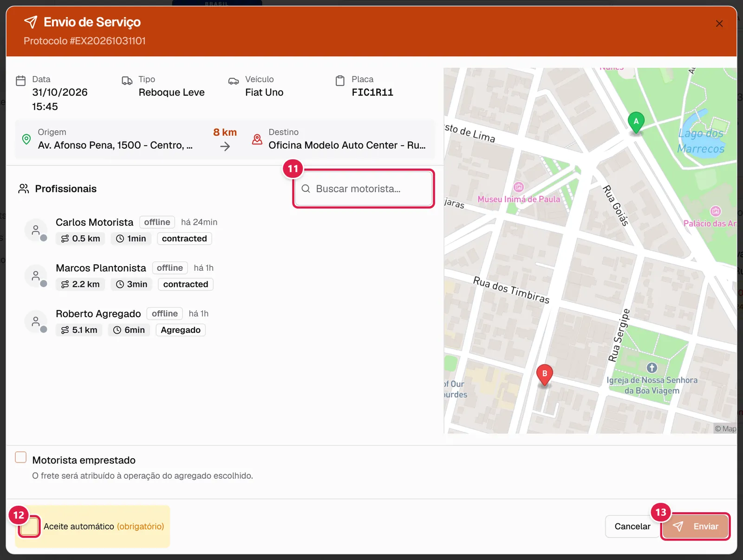
Task: Click Lago dos Marrecos on map
Action: point(701,141)
